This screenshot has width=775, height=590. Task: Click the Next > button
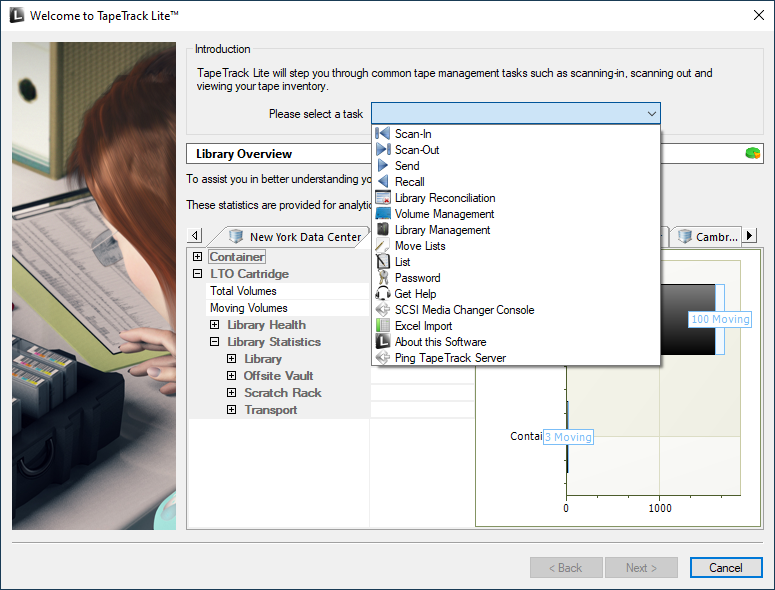coord(641,568)
